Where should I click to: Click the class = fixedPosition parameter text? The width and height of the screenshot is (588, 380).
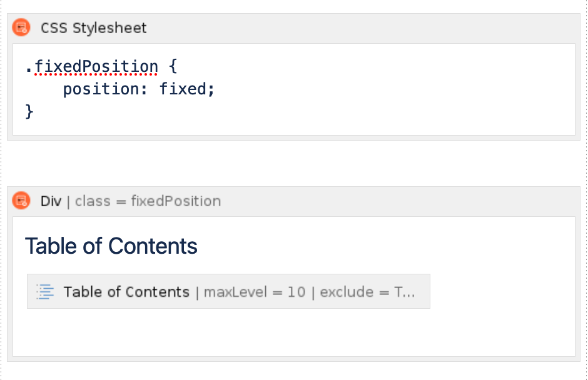click(148, 201)
